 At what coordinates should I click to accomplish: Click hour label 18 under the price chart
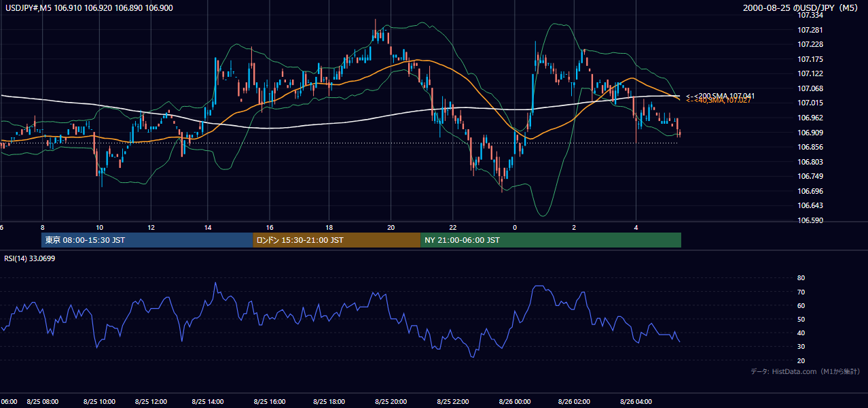(x=329, y=227)
